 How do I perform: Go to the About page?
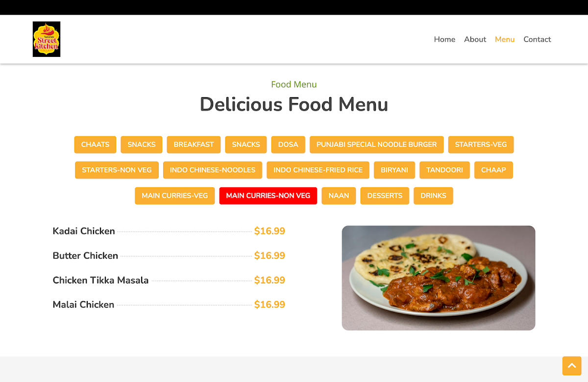475,39
